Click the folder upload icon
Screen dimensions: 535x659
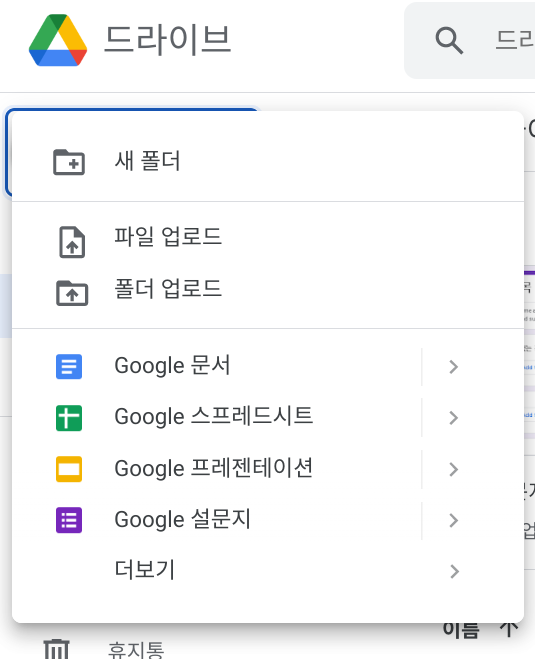tap(72, 293)
